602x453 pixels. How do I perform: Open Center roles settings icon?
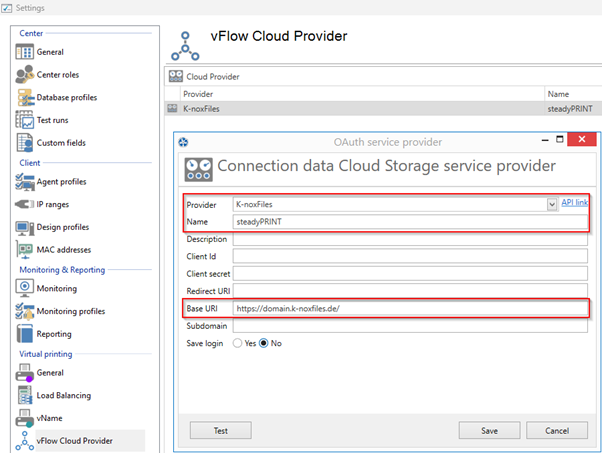(25, 74)
